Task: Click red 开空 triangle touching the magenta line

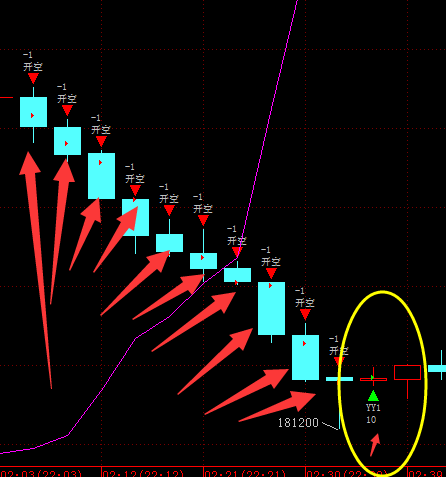Action: click(x=237, y=252)
